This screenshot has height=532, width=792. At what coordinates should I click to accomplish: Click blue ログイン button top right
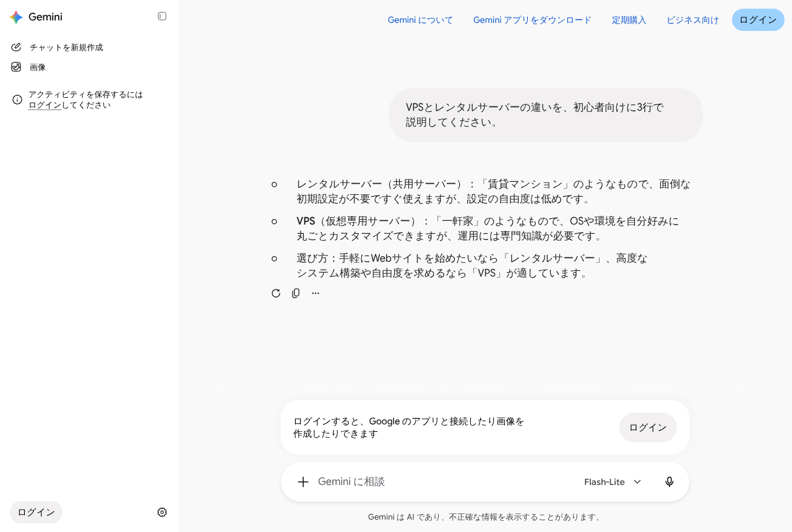click(758, 20)
